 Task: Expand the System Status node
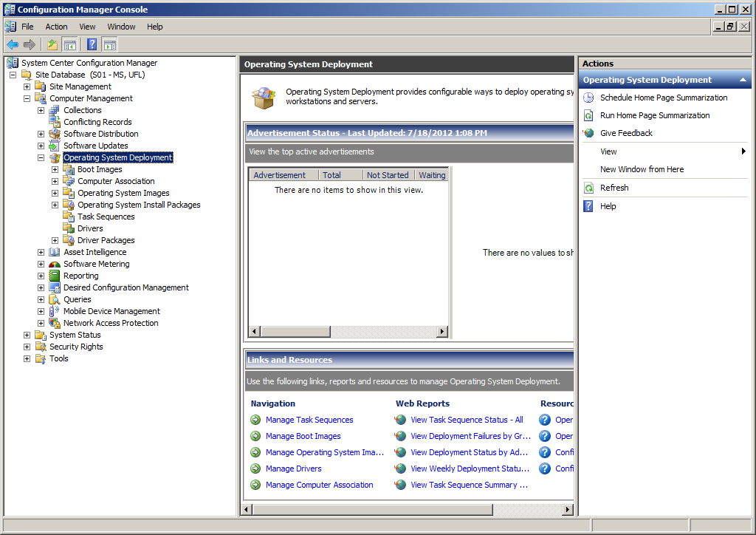point(27,335)
